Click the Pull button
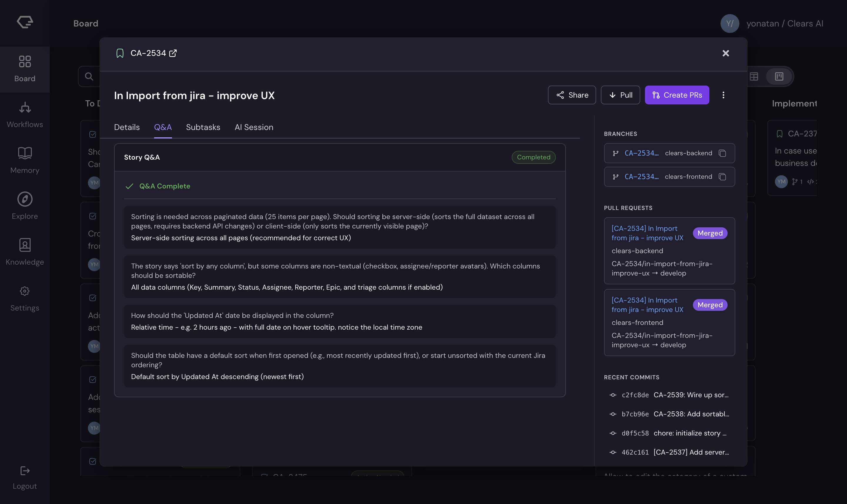847x504 pixels. point(621,95)
